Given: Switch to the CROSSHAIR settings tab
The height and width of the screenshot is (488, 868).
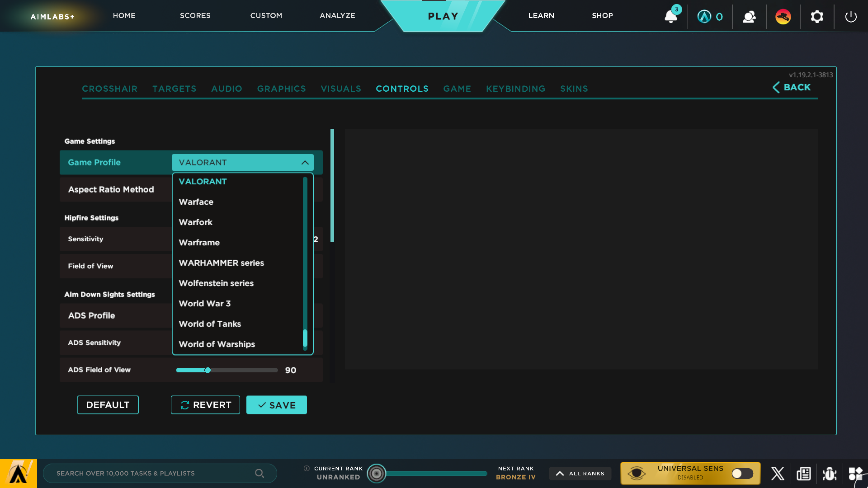Looking at the screenshot, I should (x=110, y=89).
